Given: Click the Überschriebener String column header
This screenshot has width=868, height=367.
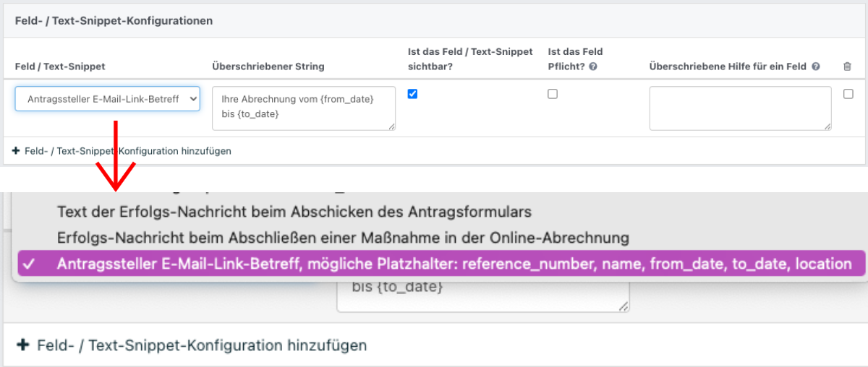Looking at the screenshot, I should tap(268, 66).
